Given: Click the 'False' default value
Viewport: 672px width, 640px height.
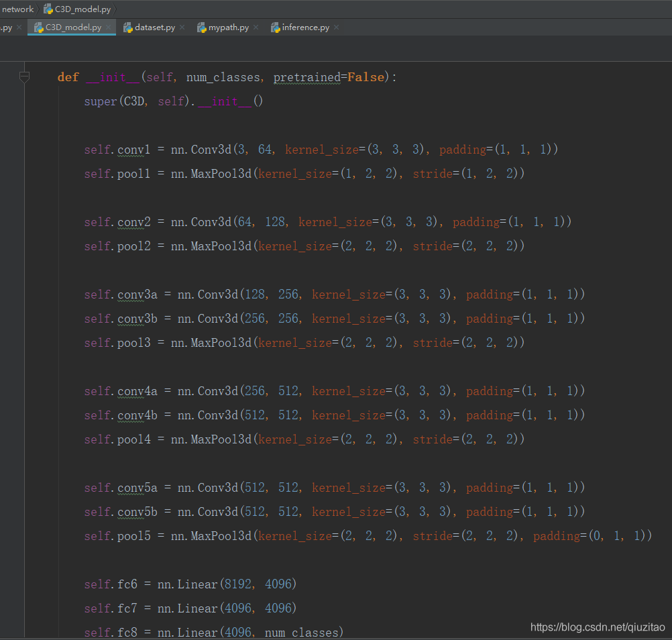Looking at the screenshot, I should pyautogui.click(x=366, y=77).
